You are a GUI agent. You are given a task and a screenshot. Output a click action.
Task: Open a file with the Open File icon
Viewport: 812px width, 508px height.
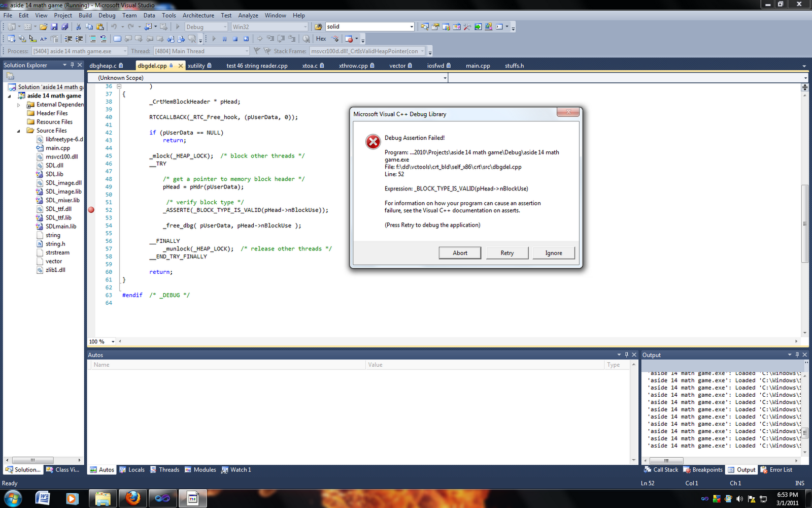[x=44, y=27]
